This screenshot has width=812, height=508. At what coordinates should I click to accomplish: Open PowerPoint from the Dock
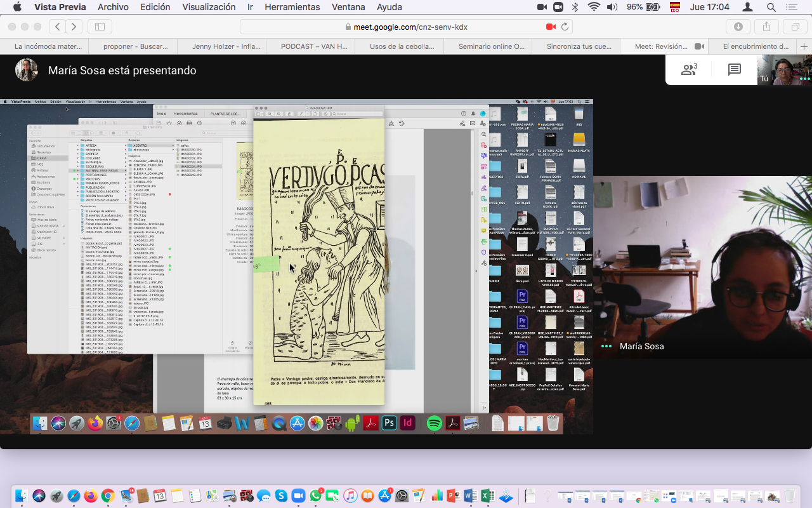point(454,495)
